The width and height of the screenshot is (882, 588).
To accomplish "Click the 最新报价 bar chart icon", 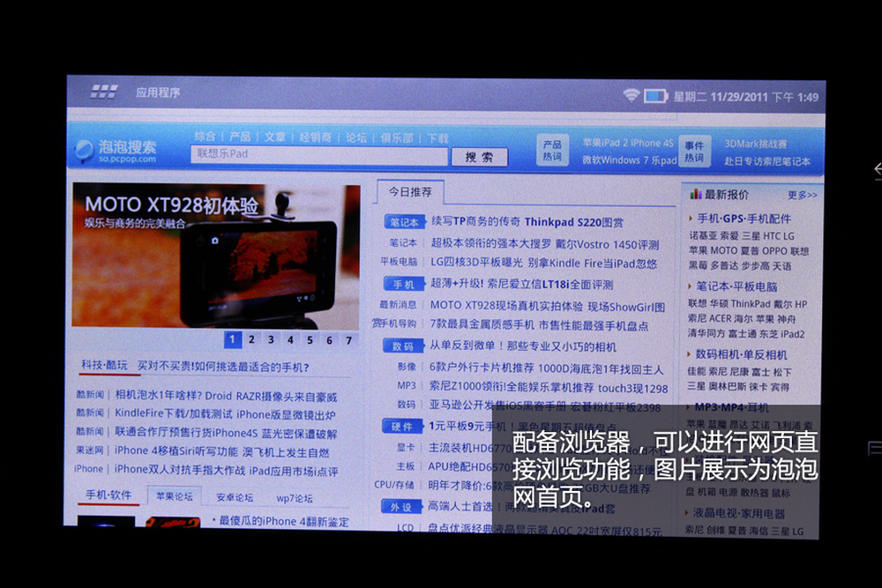I will tap(696, 194).
